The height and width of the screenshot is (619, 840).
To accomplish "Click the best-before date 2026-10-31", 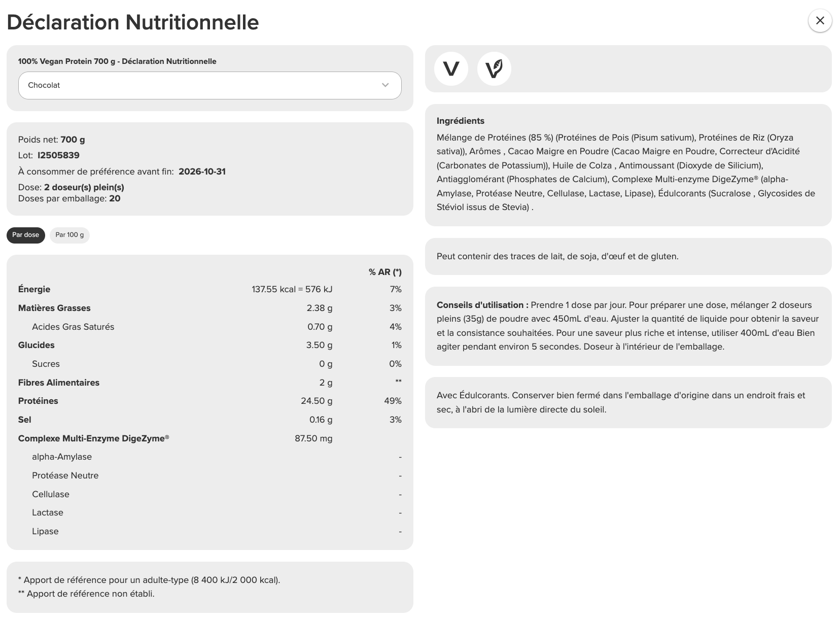I will (202, 171).
